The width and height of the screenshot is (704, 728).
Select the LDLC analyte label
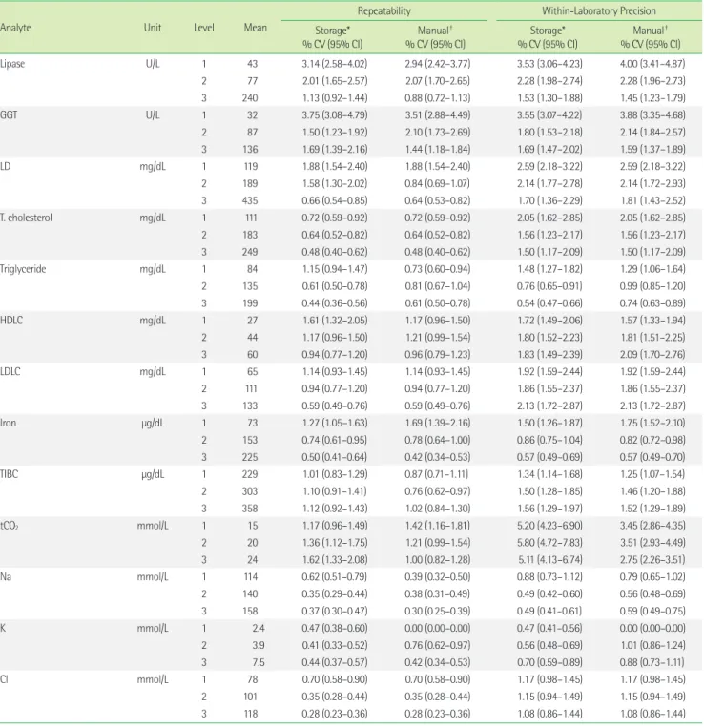pos(10,371)
